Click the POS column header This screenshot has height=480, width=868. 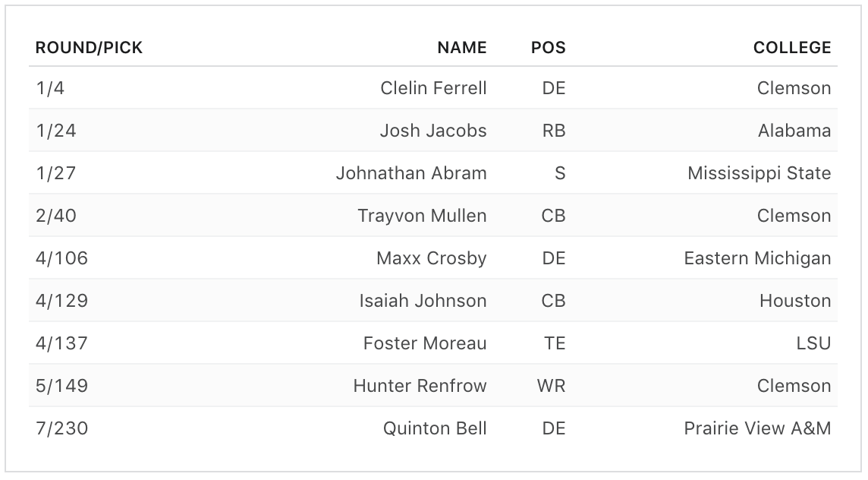click(x=548, y=48)
